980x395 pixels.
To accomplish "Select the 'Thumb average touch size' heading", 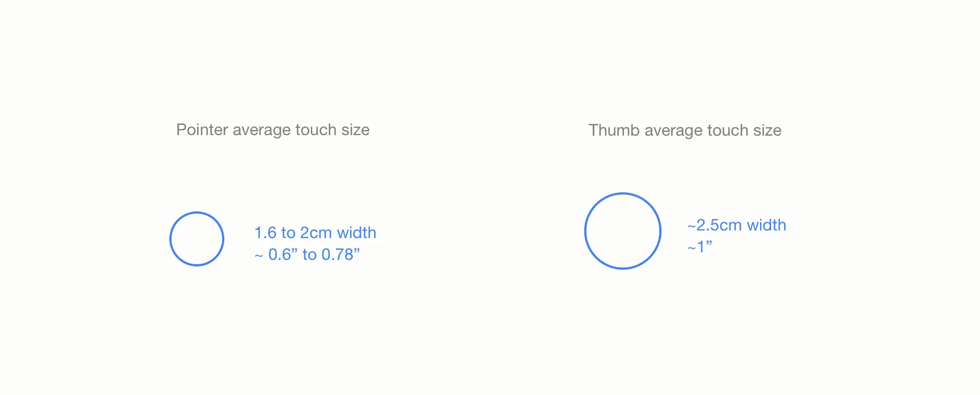I will click(x=685, y=131).
